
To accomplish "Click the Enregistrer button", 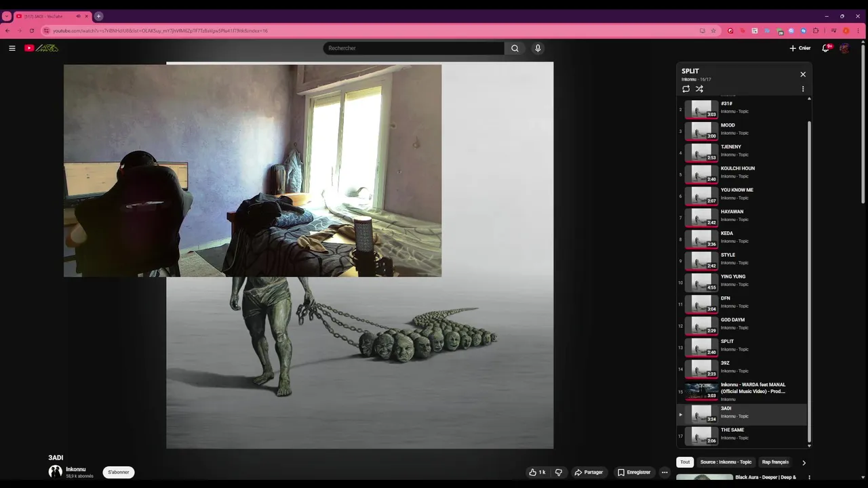I will click(x=634, y=472).
